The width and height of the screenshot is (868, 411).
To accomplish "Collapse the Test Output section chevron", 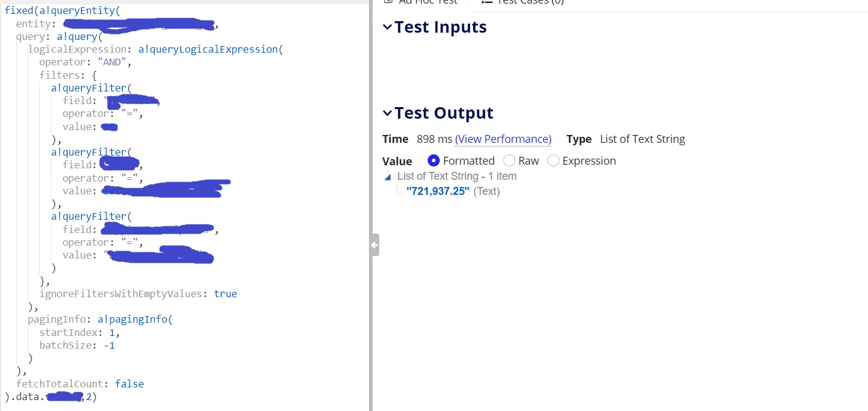I will tap(387, 113).
